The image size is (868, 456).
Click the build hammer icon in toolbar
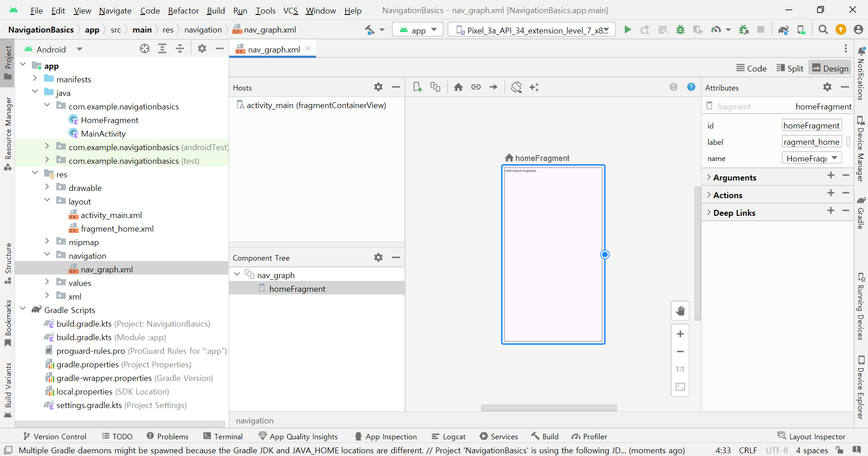point(370,30)
